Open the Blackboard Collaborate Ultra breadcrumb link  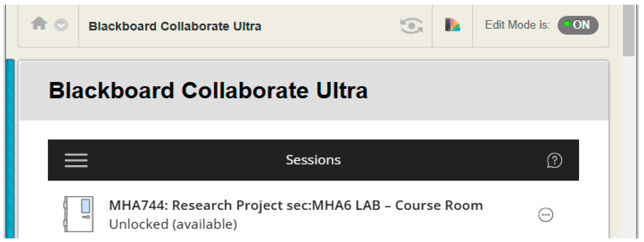[x=175, y=26]
